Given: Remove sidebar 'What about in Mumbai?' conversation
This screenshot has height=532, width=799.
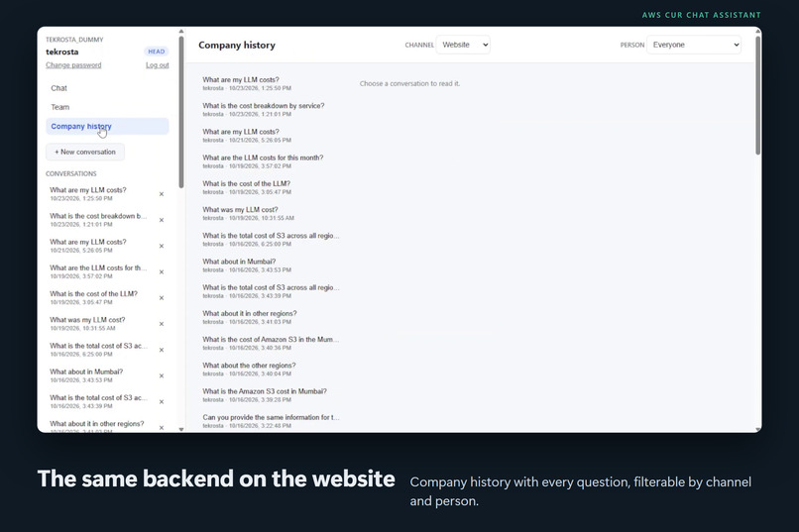Looking at the screenshot, I should point(161,375).
